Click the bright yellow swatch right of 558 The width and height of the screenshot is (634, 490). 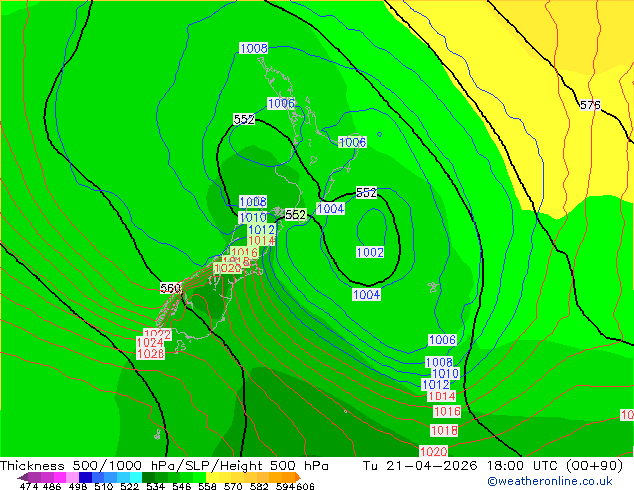point(212,477)
